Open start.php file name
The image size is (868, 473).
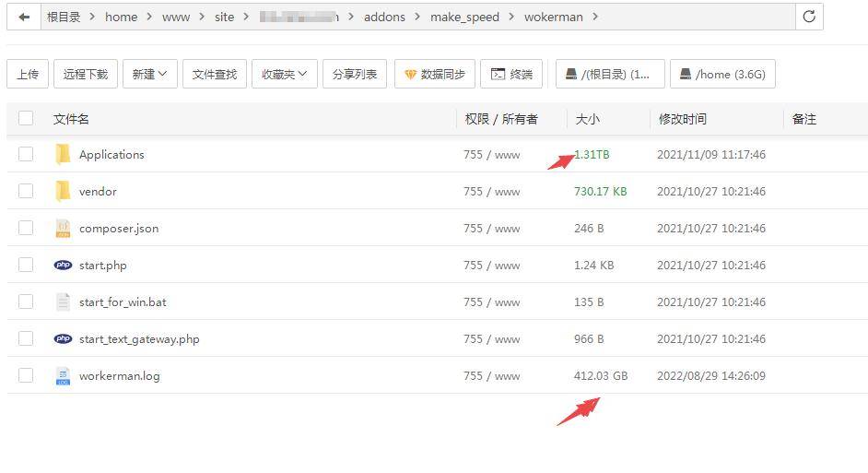coord(102,266)
